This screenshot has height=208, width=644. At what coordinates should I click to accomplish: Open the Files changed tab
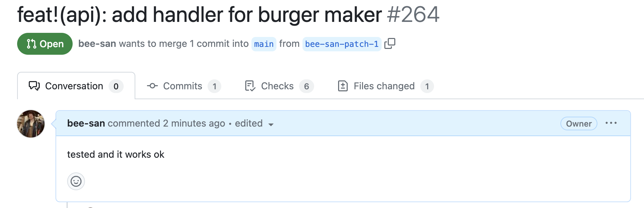click(x=384, y=86)
